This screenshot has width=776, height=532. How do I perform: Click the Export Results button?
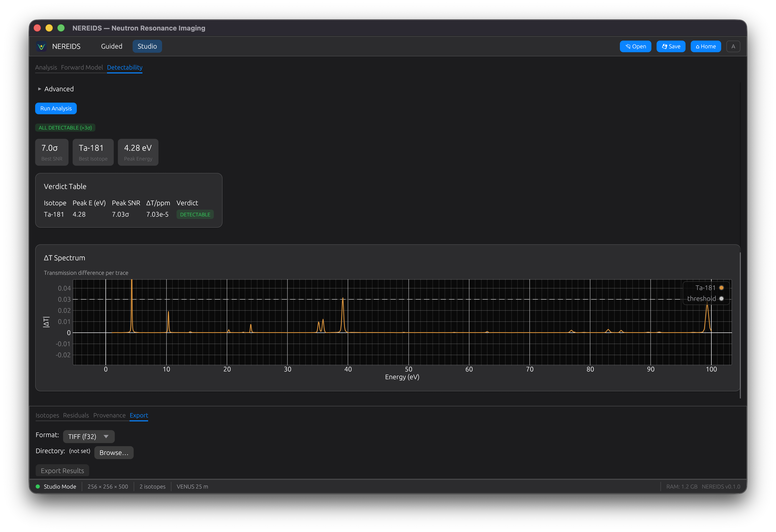(x=62, y=470)
